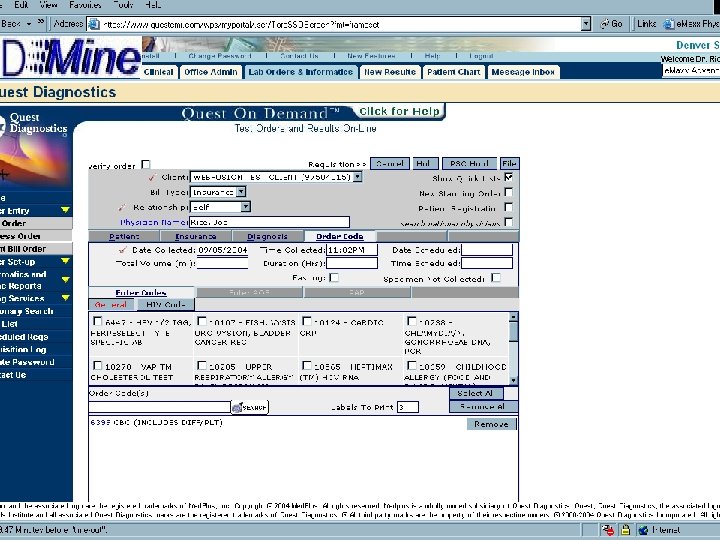This screenshot has width=720, height=540.
Task: Click the pop-up blocked icon in status bar
Action: (608, 530)
